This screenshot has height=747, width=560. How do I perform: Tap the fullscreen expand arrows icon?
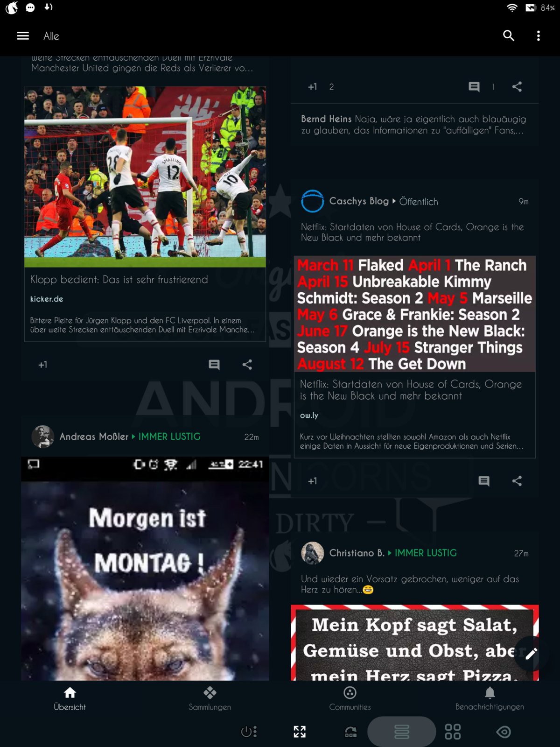[300, 732]
